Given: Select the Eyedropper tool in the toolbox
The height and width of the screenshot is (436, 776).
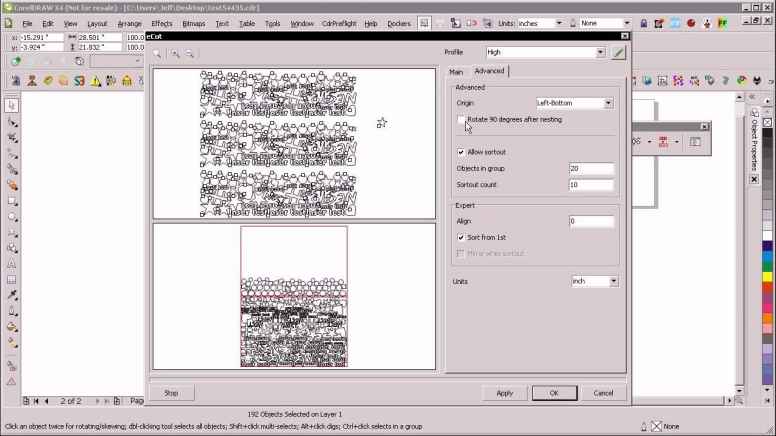Looking at the screenshot, I should [11, 294].
